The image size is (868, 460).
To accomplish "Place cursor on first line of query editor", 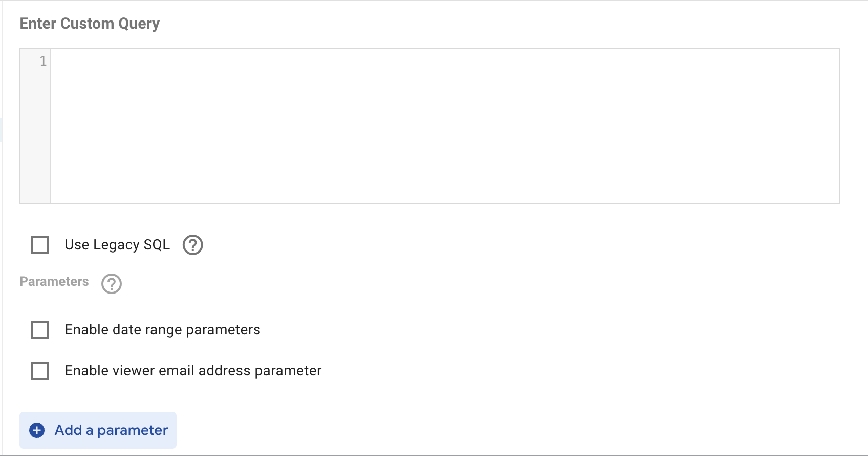I will click(x=445, y=61).
